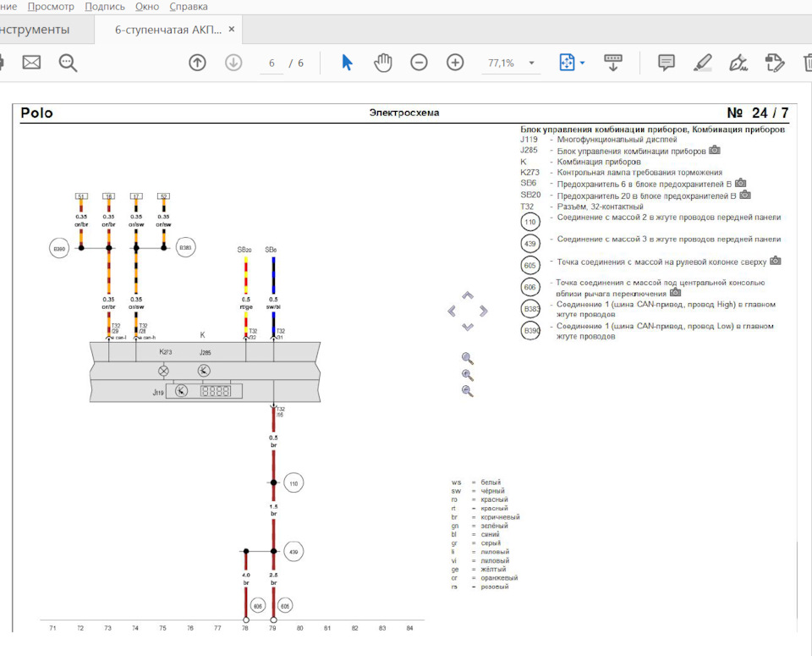The width and height of the screenshot is (812, 656).
Task: Close the 6-ступенчатая АКП document tab
Action: [x=232, y=29]
